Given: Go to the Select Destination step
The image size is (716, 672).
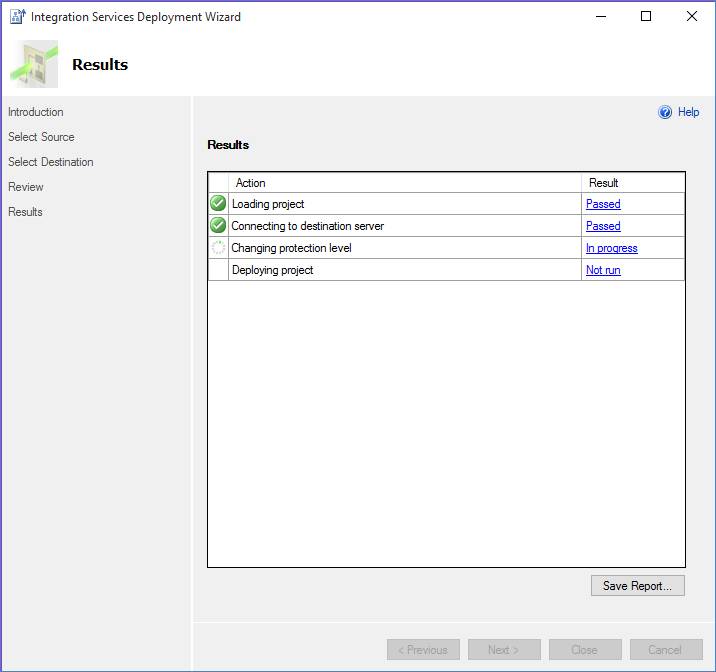Looking at the screenshot, I should pos(51,162).
